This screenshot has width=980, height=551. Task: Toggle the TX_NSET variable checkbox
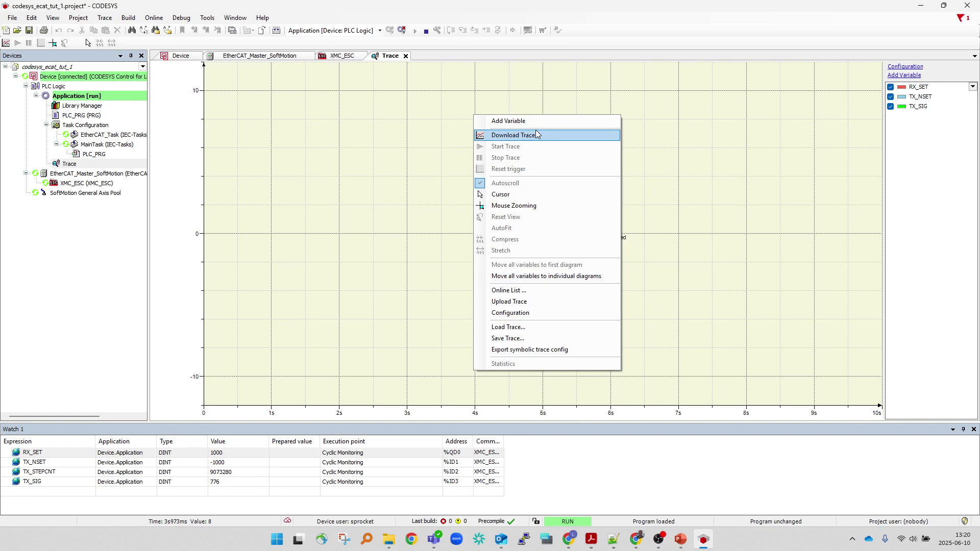tap(891, 97)
